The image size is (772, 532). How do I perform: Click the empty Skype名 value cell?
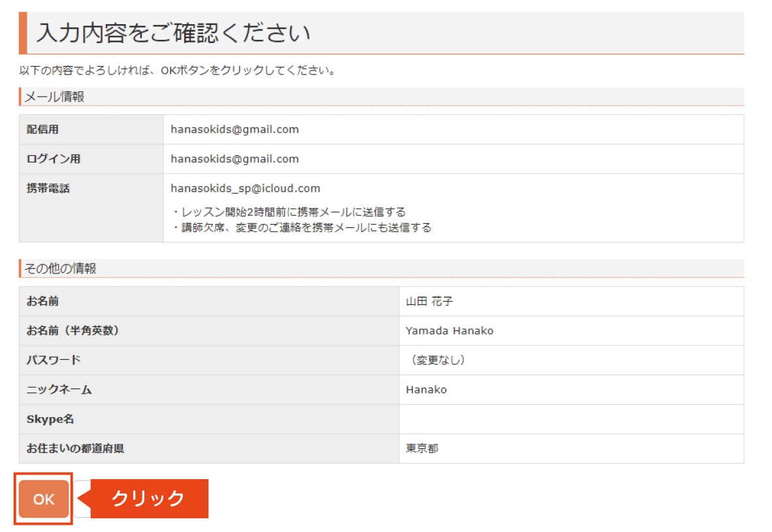pyautogui.click(x=571, y=419)
